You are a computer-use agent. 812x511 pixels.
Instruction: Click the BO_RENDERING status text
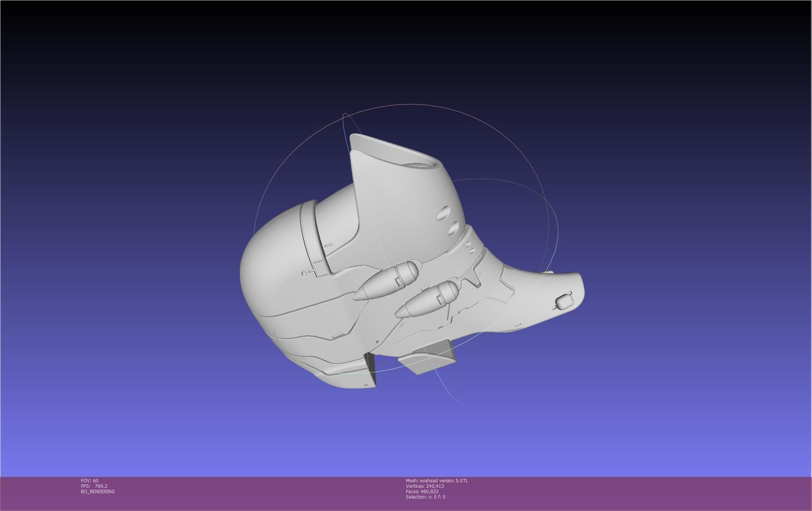[x=98, y=491]
